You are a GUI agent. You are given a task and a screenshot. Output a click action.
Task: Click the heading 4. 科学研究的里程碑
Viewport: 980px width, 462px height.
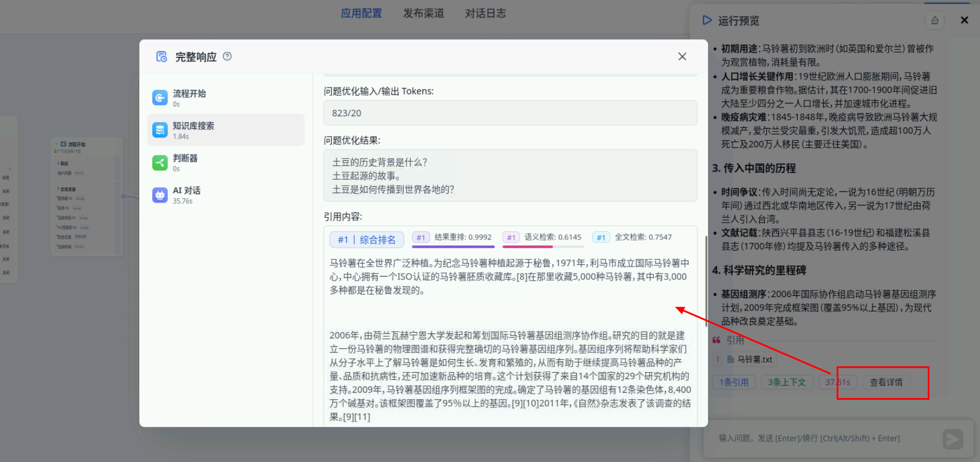pyautogui.click(x=759, y=271)
